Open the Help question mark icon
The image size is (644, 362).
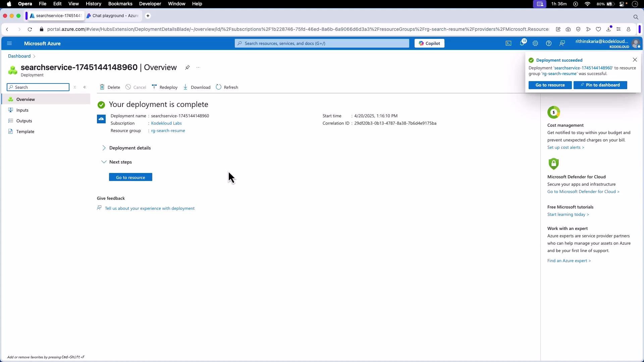point(549,44)
